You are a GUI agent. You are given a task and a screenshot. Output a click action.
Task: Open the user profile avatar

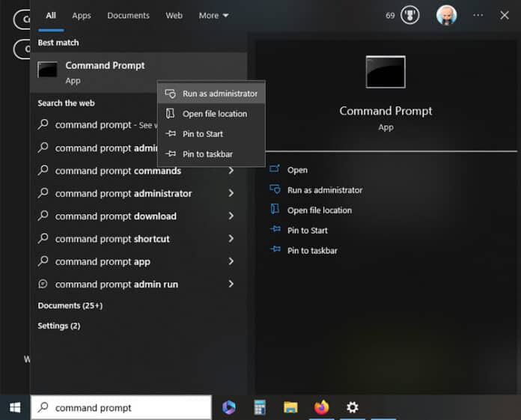coord(446,15)
